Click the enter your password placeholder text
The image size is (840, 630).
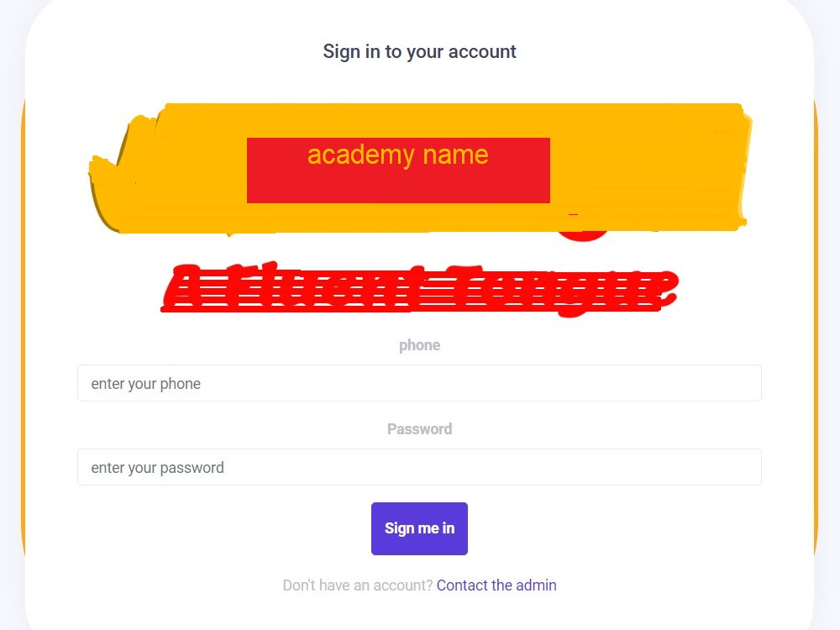158,468
